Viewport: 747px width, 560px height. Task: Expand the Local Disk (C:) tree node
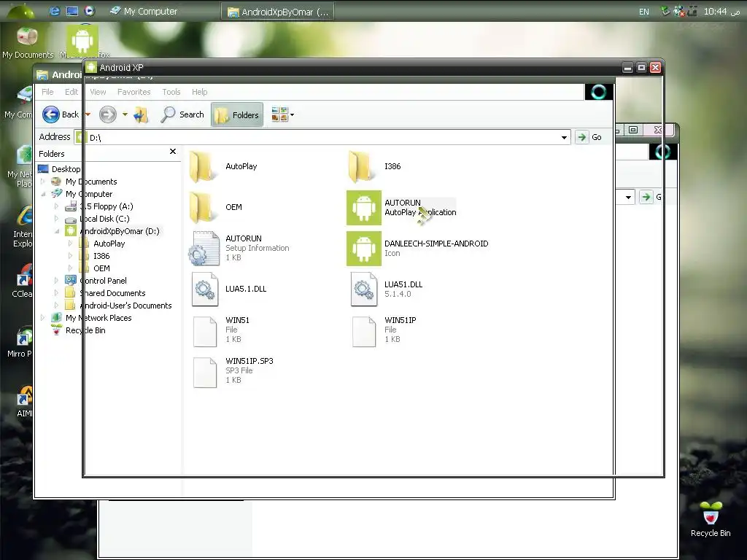56,219
